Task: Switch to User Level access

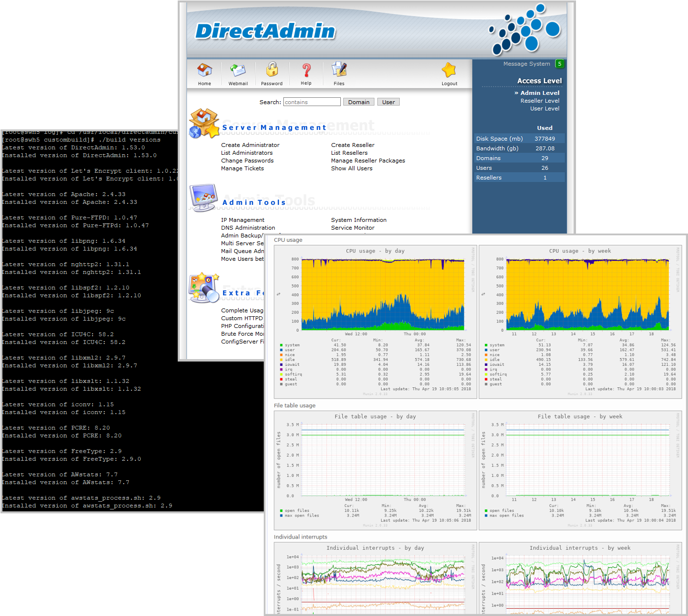Action: coord(545,109)
